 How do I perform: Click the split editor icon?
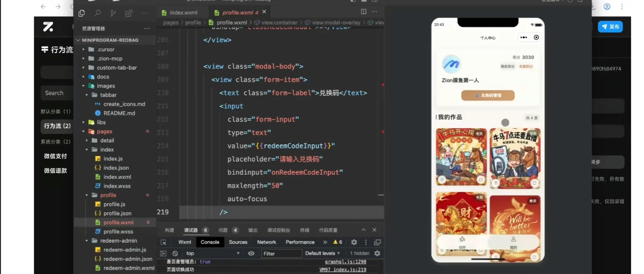pos(363,12)
